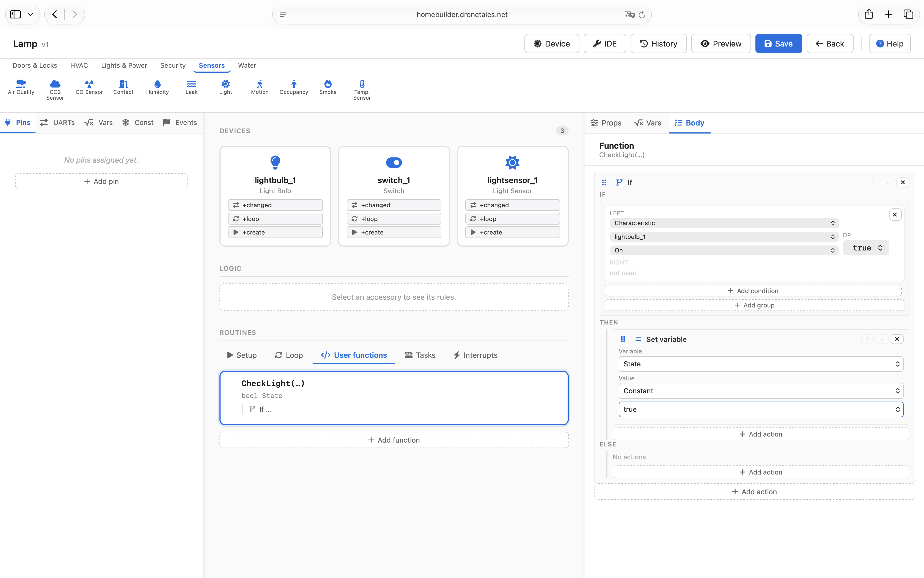The width and height of the screenshot is (924, 578).
Task: Switch to the Lights & Power category
Action: point(124,66)
